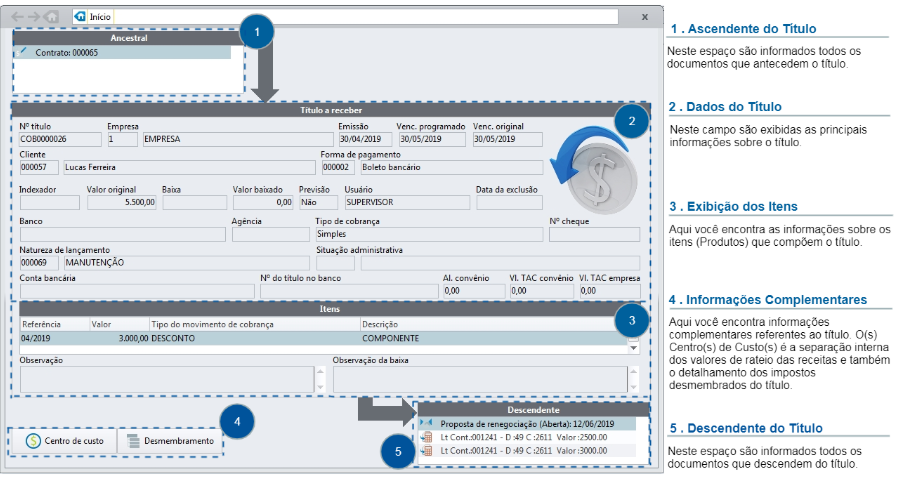Click the forward arrow navigation icon
Image resolution: width=906 pixels, height=494 pixels.
(35, 17)
